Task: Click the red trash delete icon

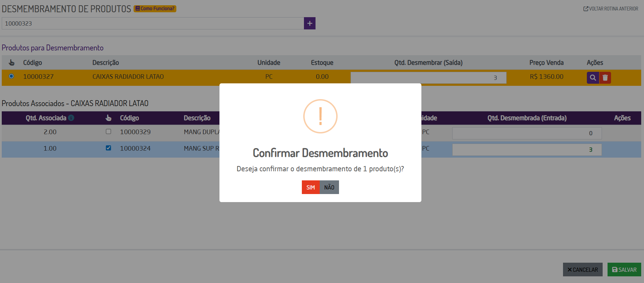Action: tap(605, 78)
